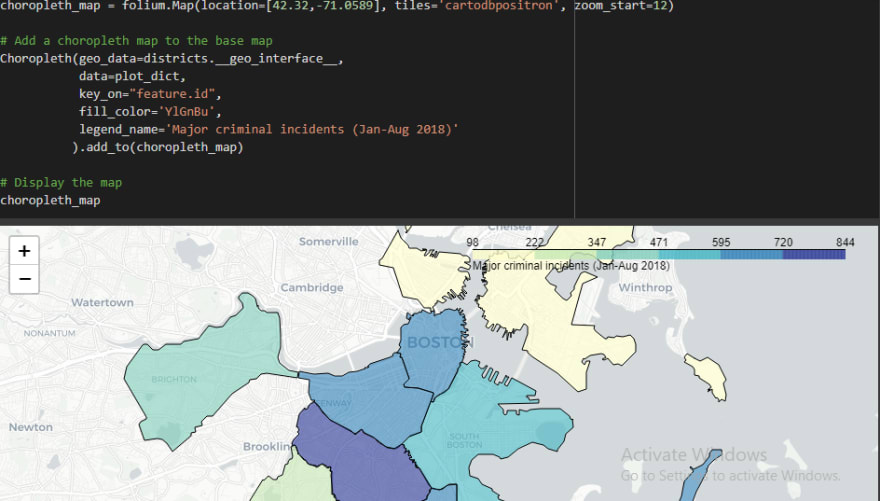Click the code line fill_color='YlGnBu'
880x501 pixels.
(150, 112)
